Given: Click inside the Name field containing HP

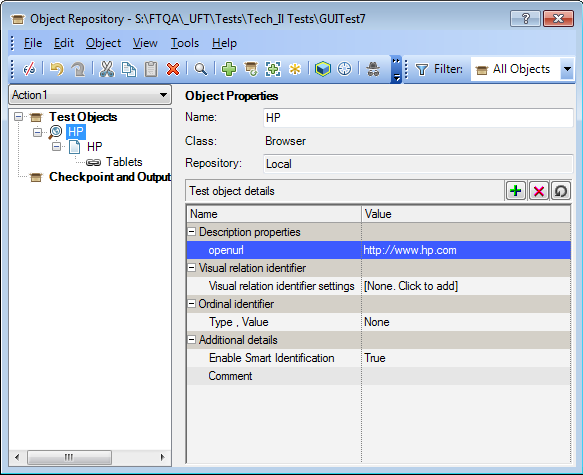Looking at the screenshot, I should coord(418,118).
